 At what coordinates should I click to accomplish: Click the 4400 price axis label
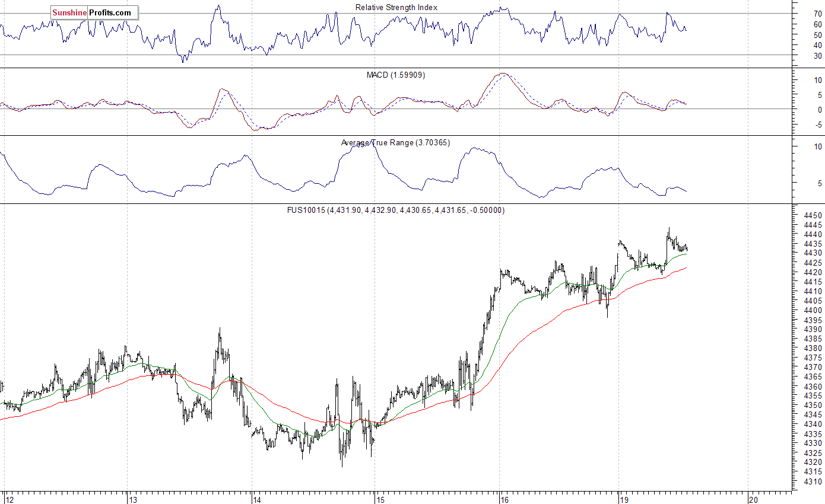click(x=813, y=310)
